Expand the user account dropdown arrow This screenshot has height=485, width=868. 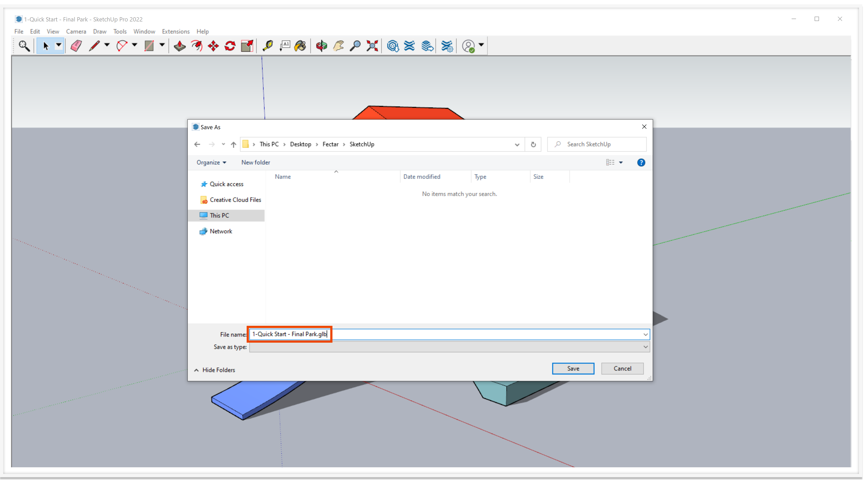[x=481, y=45]
